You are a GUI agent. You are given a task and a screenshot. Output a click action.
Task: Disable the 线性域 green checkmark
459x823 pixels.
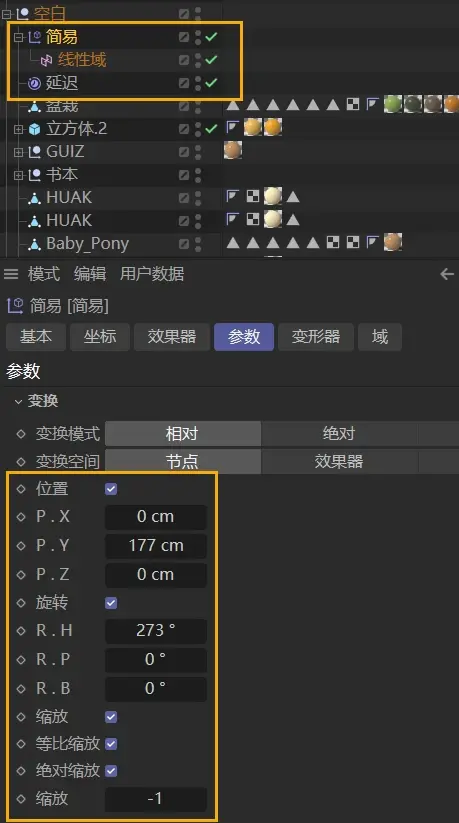coord(211,60)
